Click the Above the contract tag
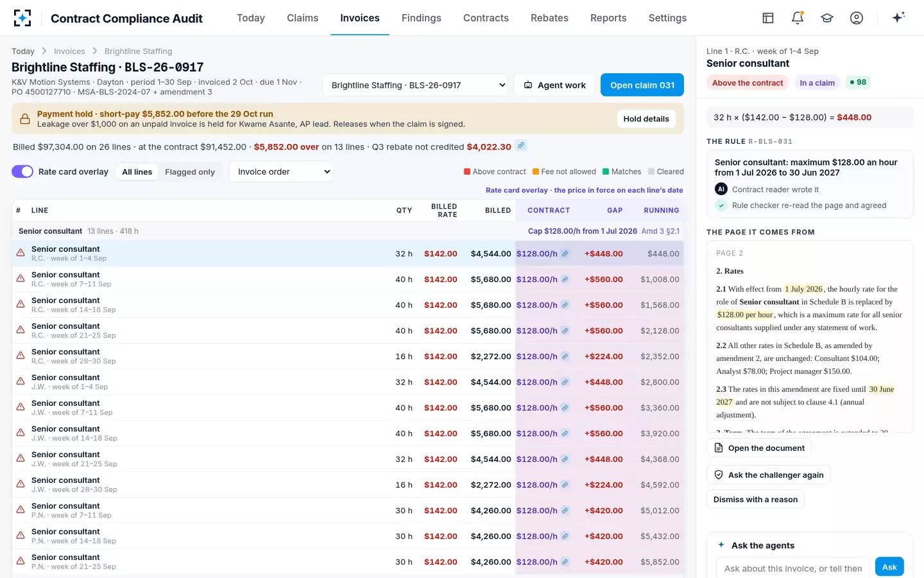This screenshot has height=578, width=924. [748, 83]
